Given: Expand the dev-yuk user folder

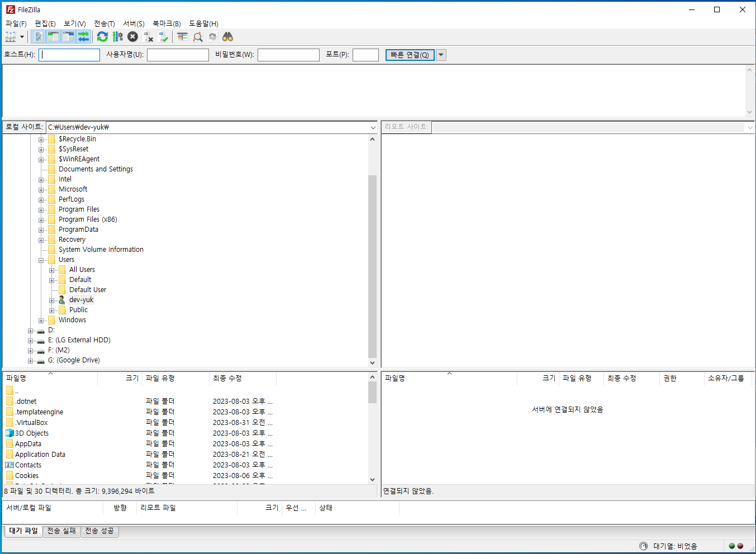Looking at the screenshot, I should (51, 300).
